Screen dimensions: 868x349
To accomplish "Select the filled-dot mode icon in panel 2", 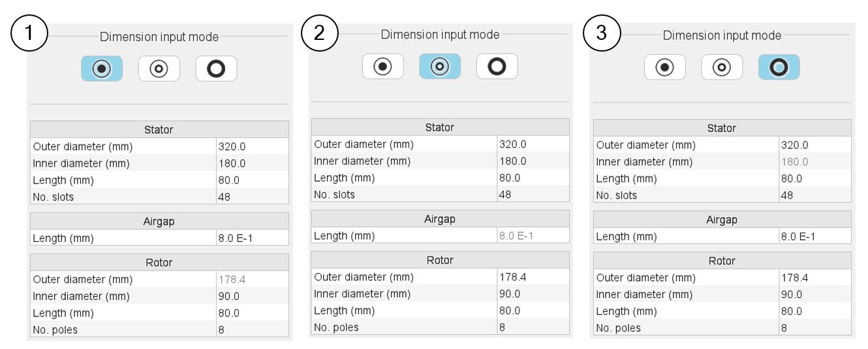I will click(383, 66).
